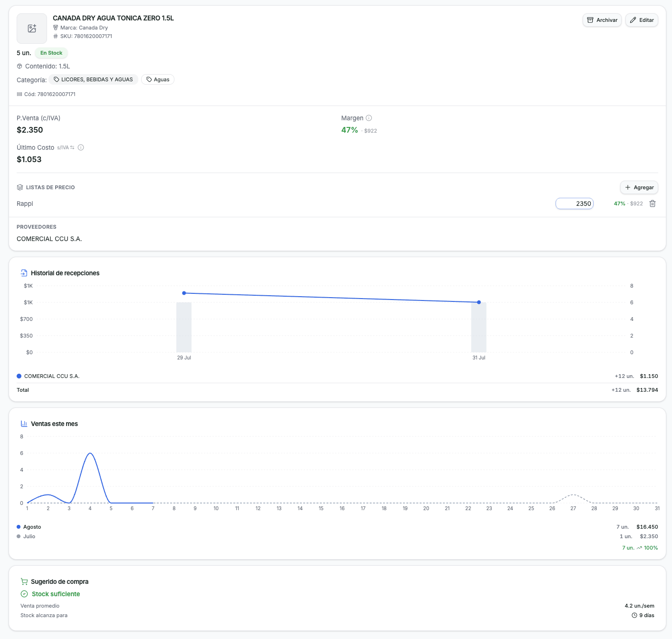Show the Margen info tooltip icon
672x639 pixels.
369,118
